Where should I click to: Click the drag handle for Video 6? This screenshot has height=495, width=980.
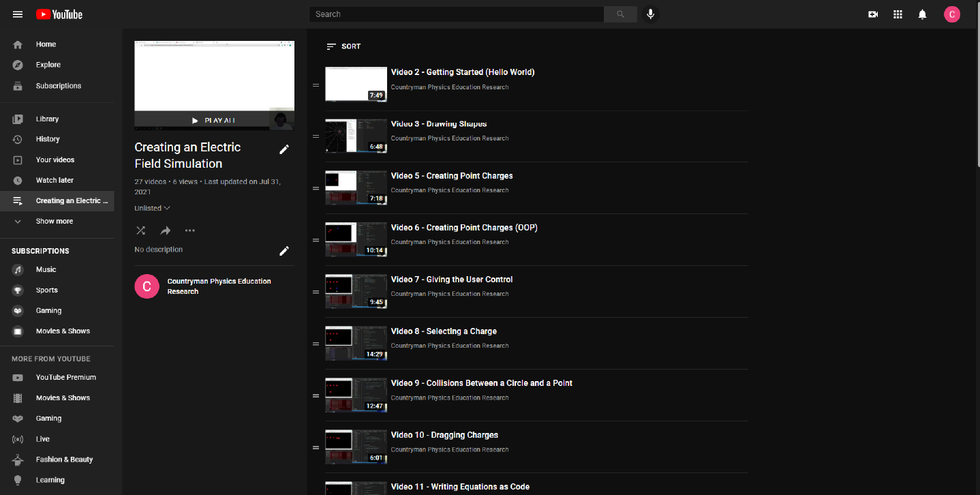tap(316, 240)
